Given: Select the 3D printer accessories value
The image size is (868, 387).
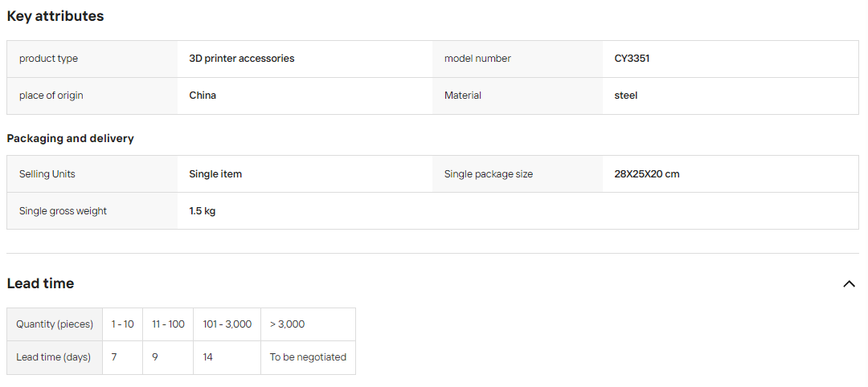Looking at the screenshot, I should [x=242, y=59].
